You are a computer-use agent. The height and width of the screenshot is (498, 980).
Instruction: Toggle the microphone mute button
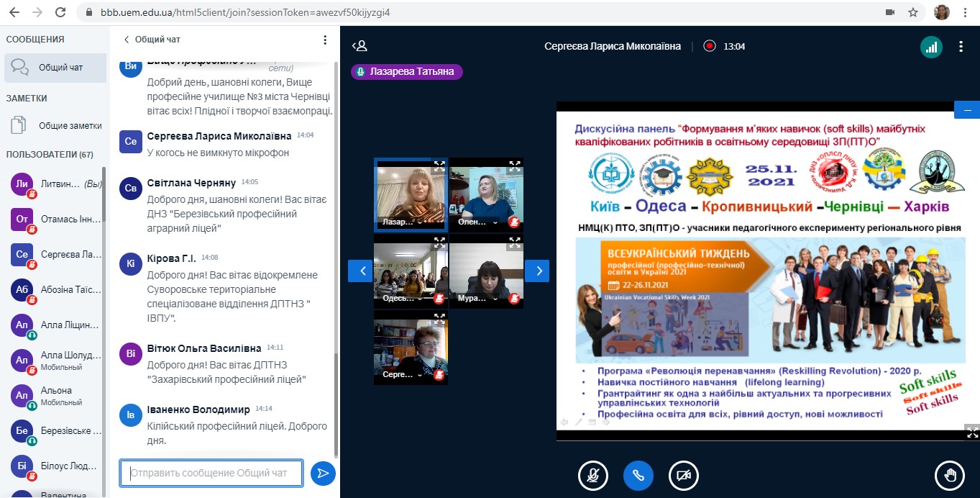pos(593,475)
